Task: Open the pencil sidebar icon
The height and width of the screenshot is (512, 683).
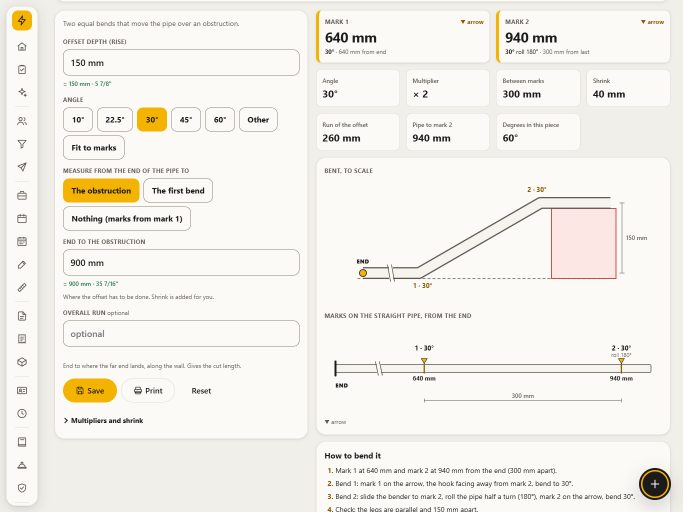Action: tap(22, 264)
